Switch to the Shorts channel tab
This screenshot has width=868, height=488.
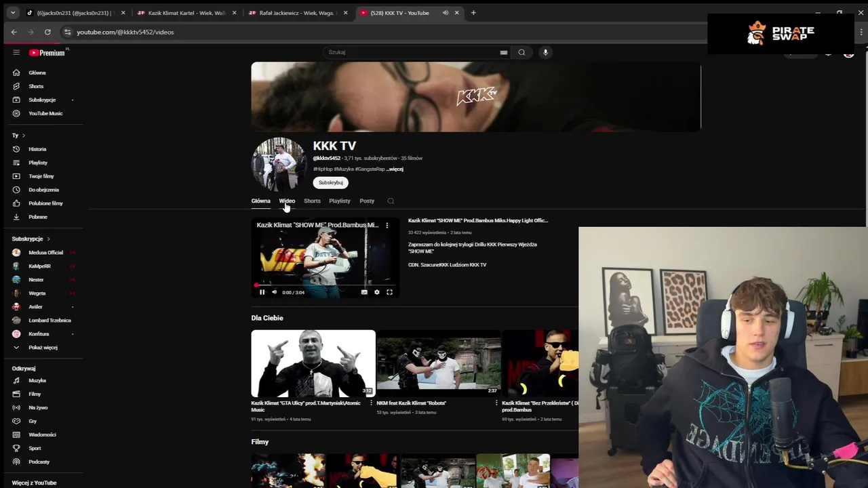312,201
